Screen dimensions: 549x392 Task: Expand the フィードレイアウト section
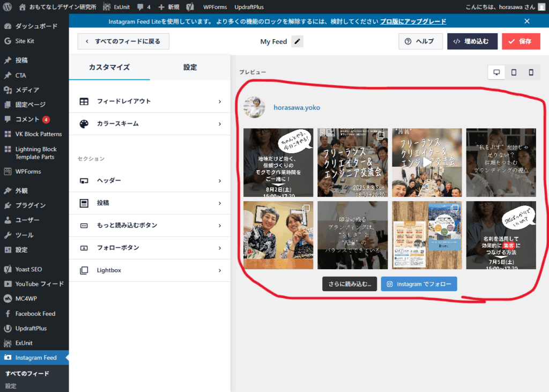pos(150,101)
